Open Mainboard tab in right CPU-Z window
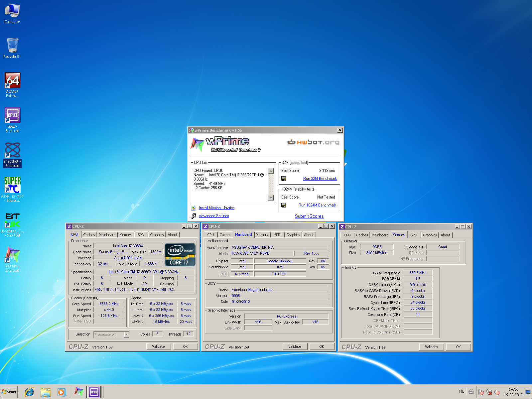The height and width of the screenshot is (399, 532). point(380,235)
